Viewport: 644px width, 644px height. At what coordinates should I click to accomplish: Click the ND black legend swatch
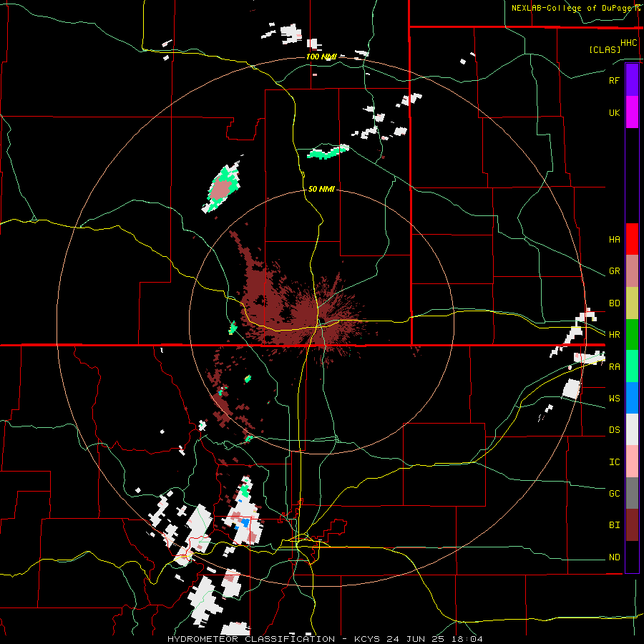tap(632, 557)
